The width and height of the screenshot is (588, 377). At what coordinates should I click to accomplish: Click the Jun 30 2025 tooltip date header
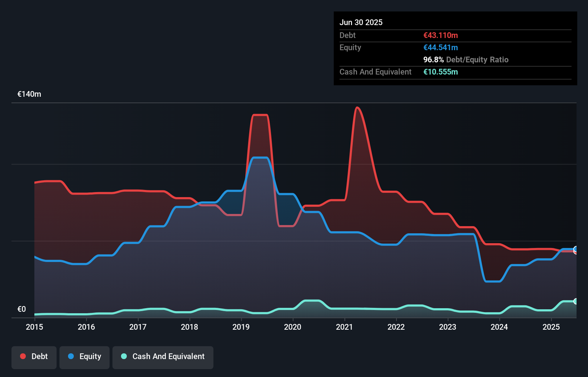point(361,22)
